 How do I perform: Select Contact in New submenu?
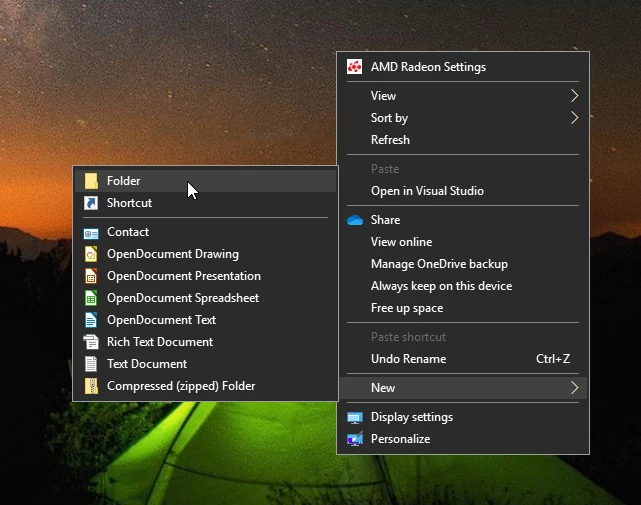(x=206, y=232)
